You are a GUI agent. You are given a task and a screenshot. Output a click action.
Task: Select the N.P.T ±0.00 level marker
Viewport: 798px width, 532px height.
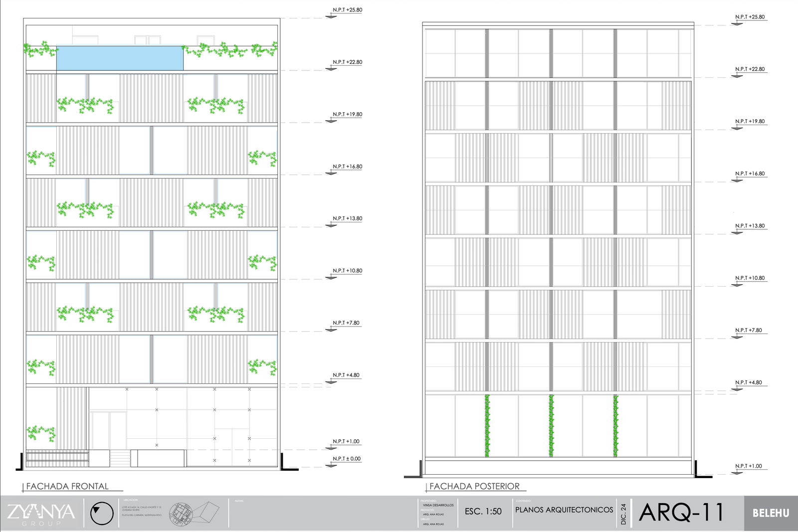pos(346,459)
